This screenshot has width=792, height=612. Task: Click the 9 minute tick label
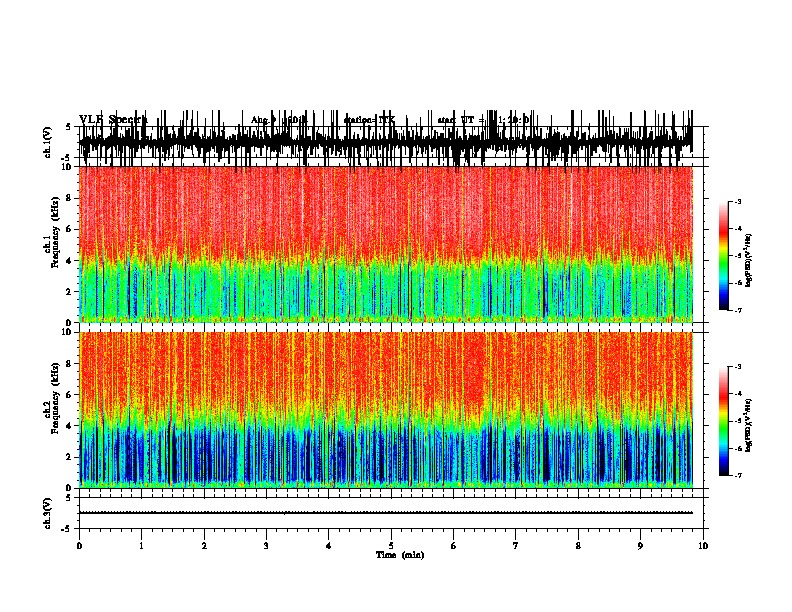640,546
